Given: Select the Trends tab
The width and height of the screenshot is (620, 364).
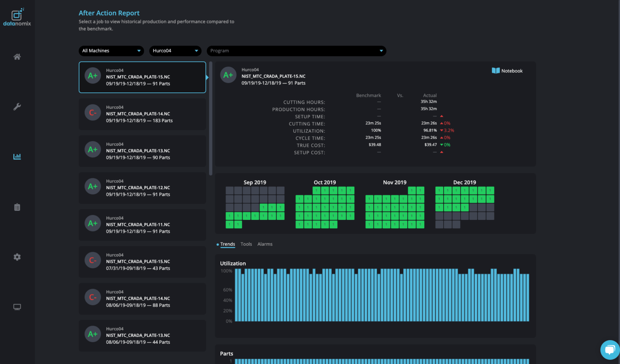Looking at the screenshot, I should 228,244.
